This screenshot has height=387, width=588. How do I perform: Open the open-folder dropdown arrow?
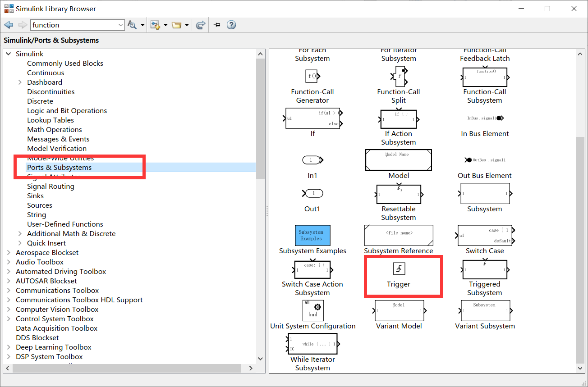pyautogui.click(x=186, y=25)
